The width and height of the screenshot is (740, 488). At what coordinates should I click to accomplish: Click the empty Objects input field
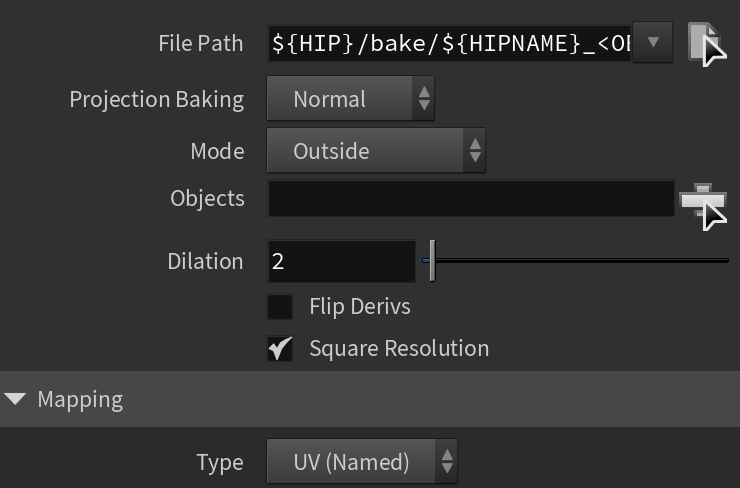pos(471,198)
